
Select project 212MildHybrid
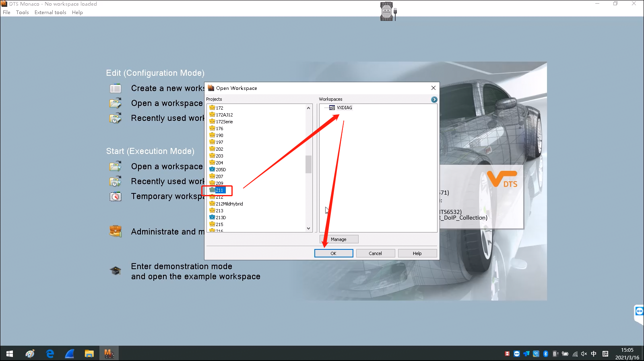coord(226,204)
